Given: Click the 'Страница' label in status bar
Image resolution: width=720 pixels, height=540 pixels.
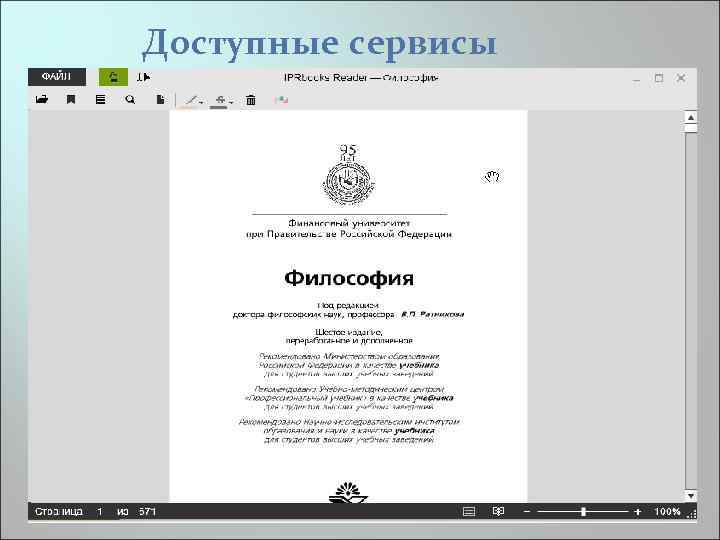Looking at the screenshot, I should click(59, 511).
